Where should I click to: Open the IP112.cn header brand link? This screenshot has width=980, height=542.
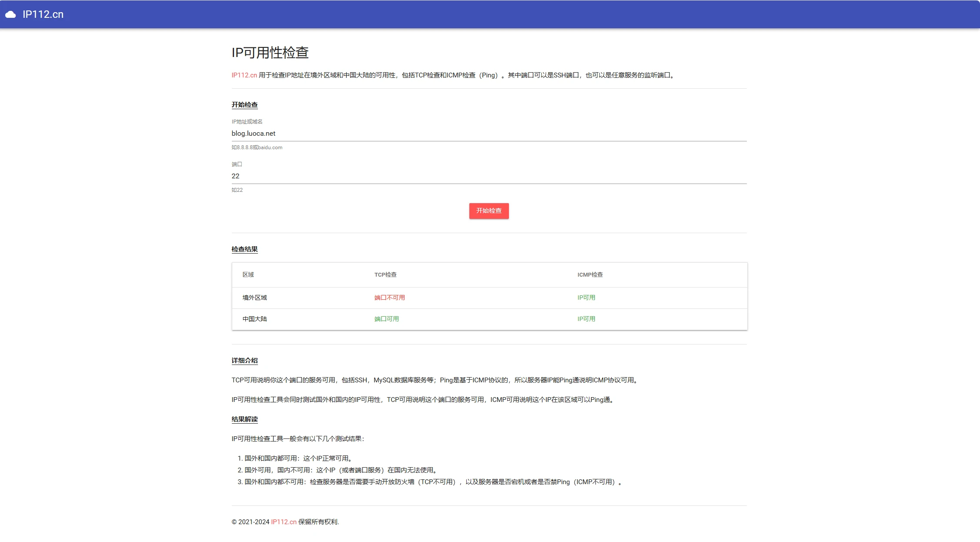pyautogui.click(x=43, y=14)
